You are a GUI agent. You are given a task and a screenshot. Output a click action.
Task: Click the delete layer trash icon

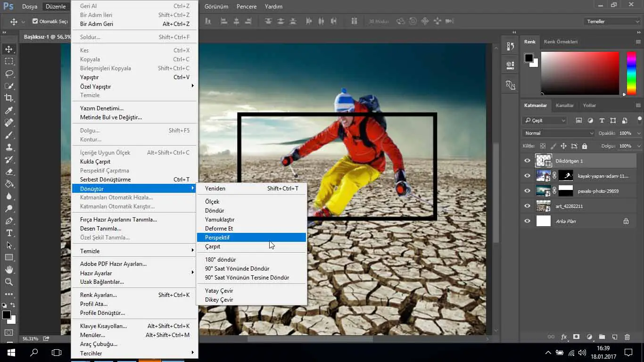click(627, 337)
